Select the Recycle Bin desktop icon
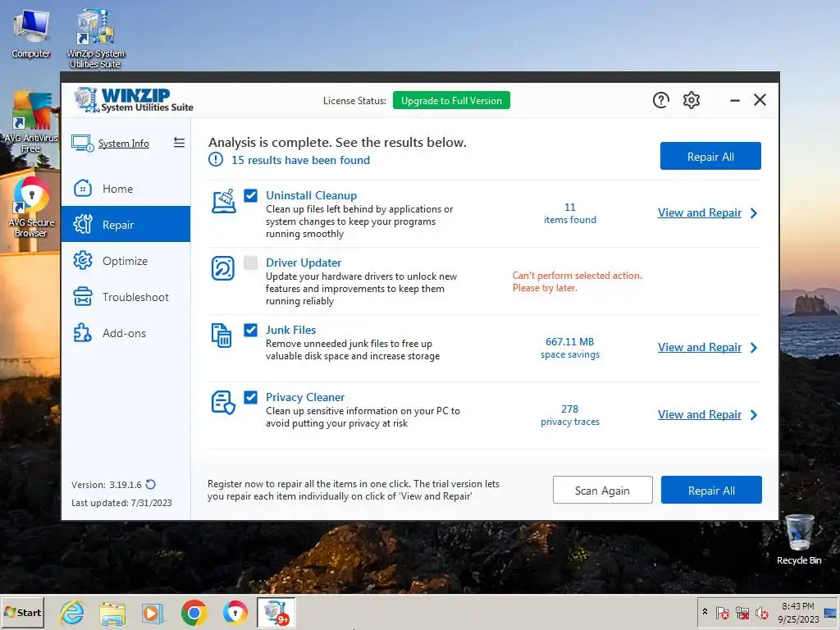The image size is (840, 630). click(799, 540)
